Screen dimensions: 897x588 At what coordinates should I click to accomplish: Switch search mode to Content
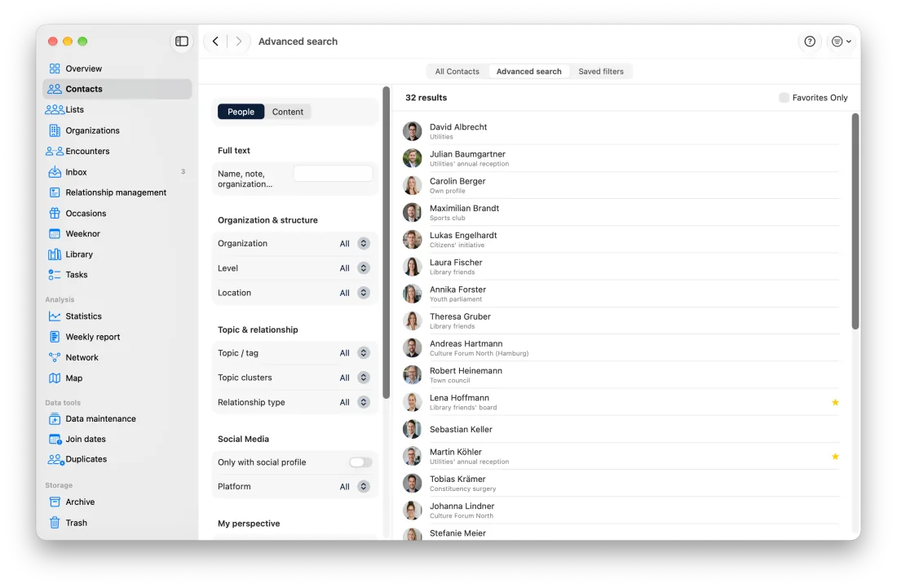click(288, 112)
